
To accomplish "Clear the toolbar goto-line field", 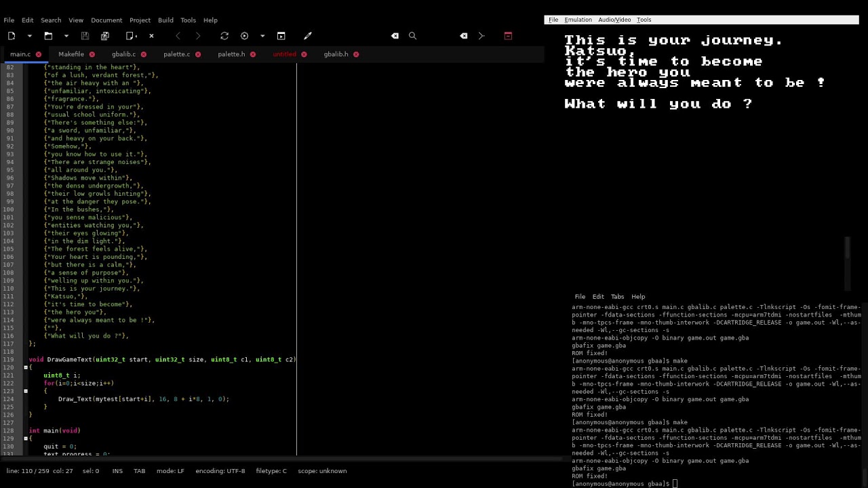I will point(464,36).
